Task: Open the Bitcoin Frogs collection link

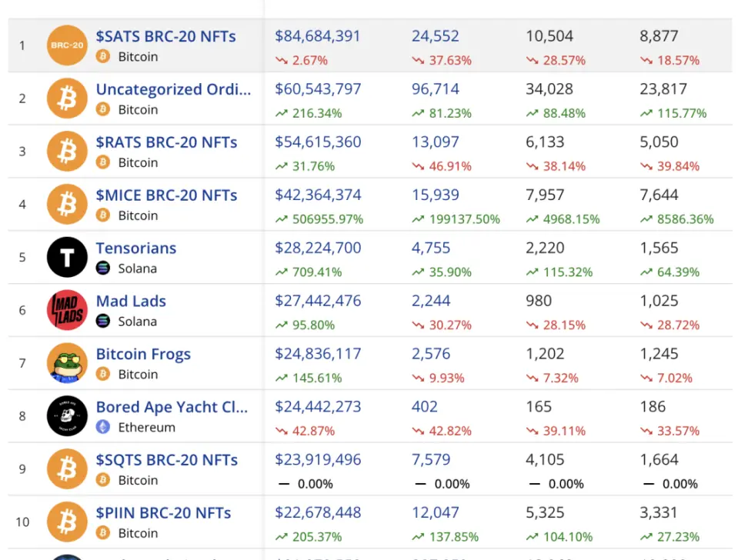Action: (143, 355)
